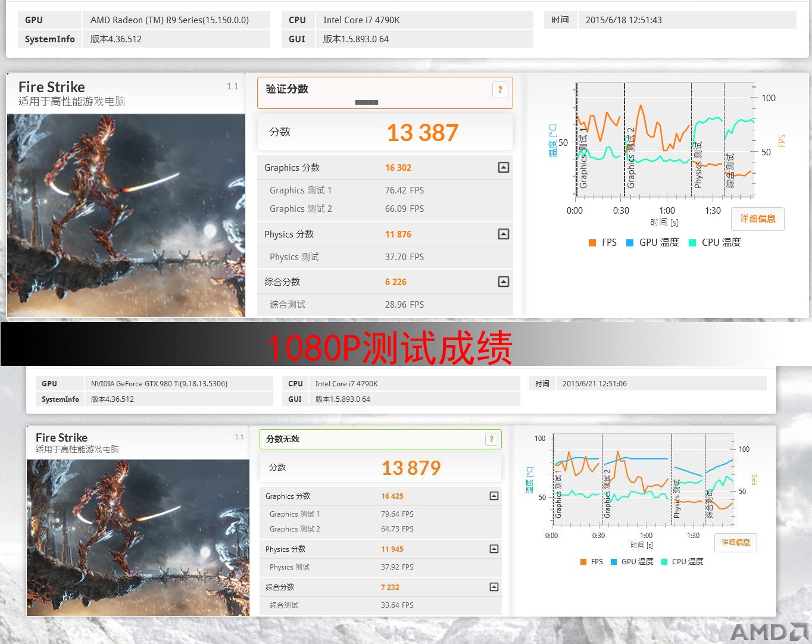Click the green CPU 温度 legend swatch in bottom chart
This screenshot has height=644, width=812.
(x=664, y=562)
